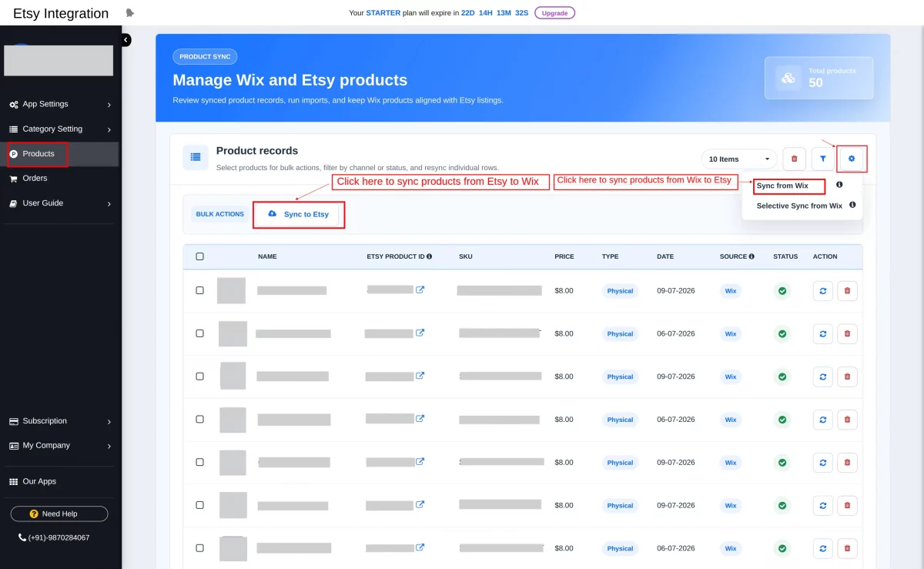Show info icon beside Sync from Wix

click(839, 185)
